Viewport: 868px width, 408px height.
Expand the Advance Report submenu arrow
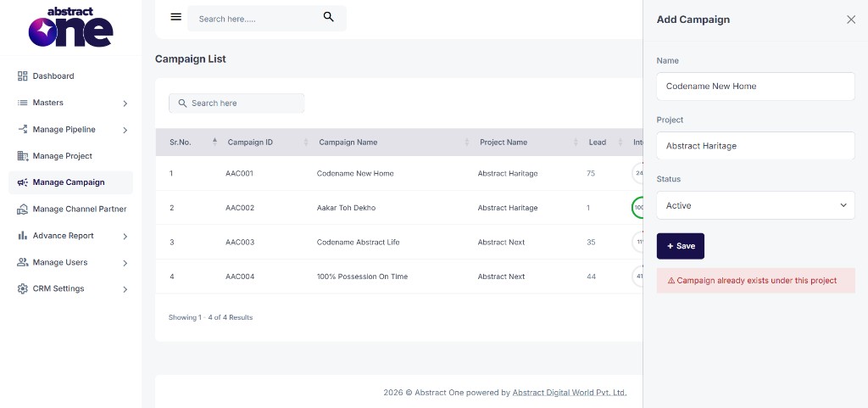coord(125,236)
